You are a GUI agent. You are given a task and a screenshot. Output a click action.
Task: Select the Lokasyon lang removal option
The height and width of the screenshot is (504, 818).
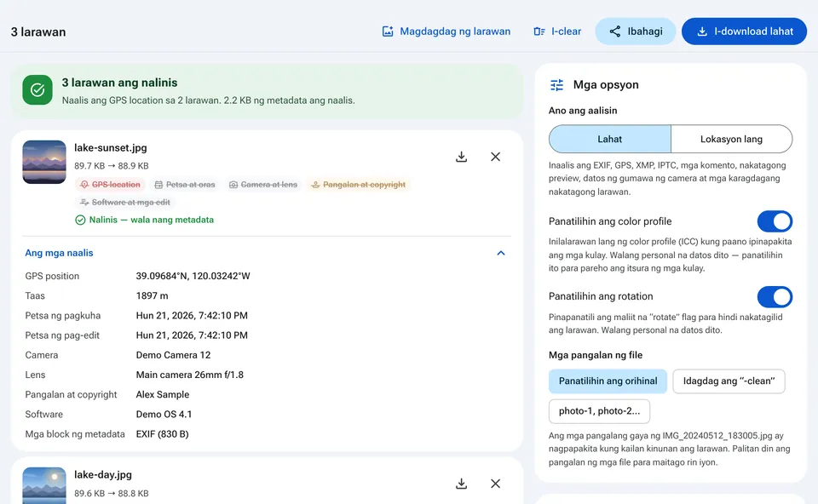click(731, 139)
